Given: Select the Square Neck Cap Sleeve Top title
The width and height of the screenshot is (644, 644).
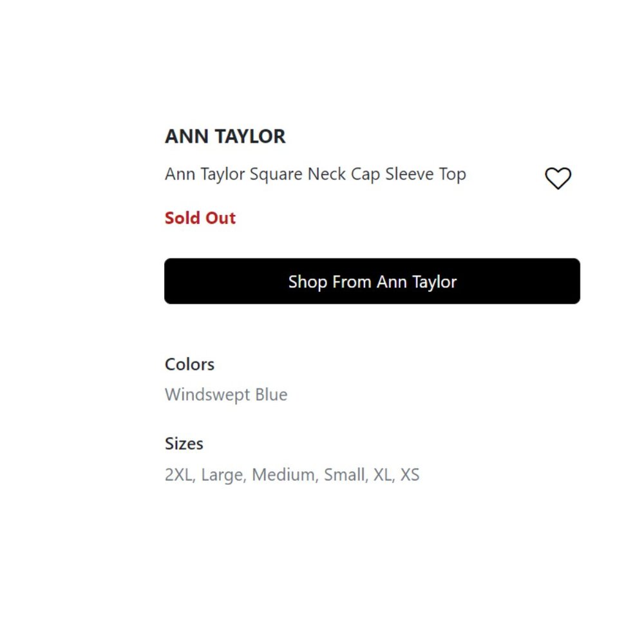Looking at the screenshot, I should coord(316,174).
